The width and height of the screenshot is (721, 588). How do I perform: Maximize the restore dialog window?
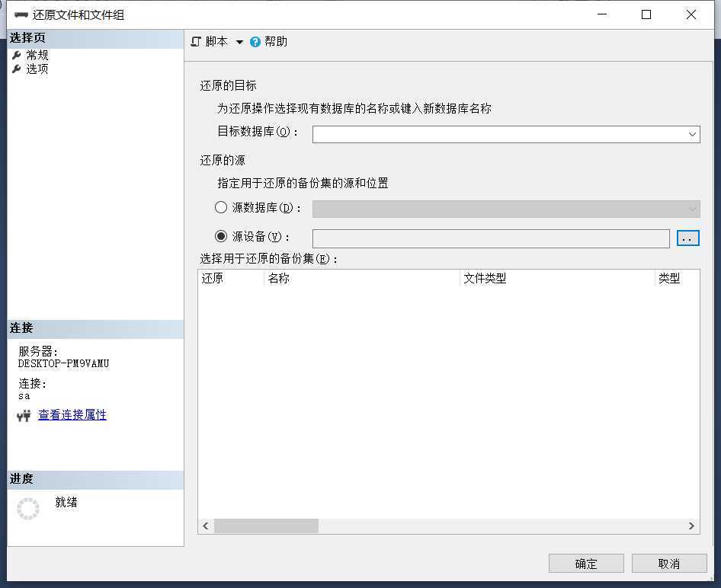[x=646, y=14]
